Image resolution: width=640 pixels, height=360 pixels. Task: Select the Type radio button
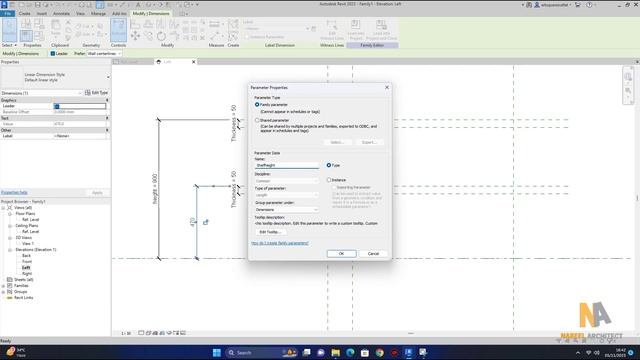point(329,165)
